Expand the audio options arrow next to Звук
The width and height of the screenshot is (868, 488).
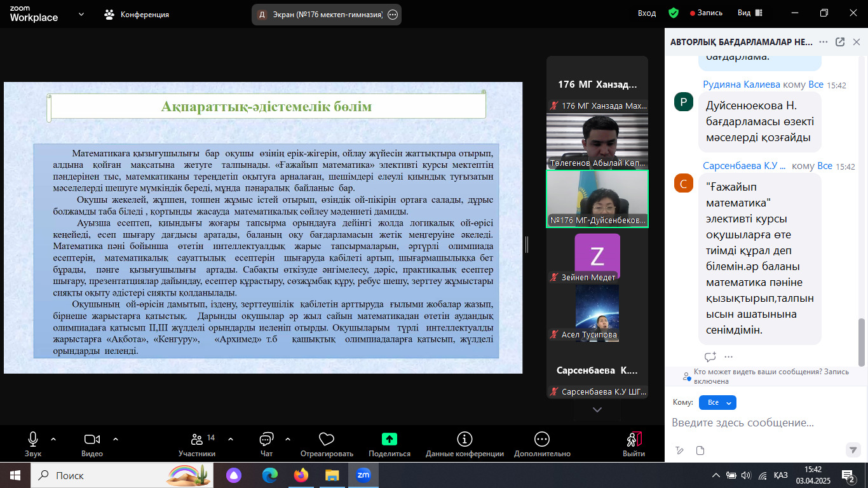point(53,439)
